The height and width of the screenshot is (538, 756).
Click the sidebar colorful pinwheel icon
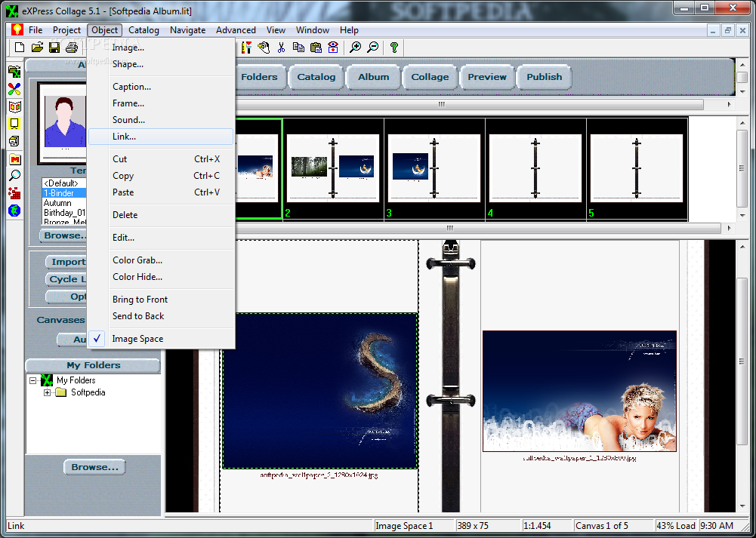tap(15, 90)
